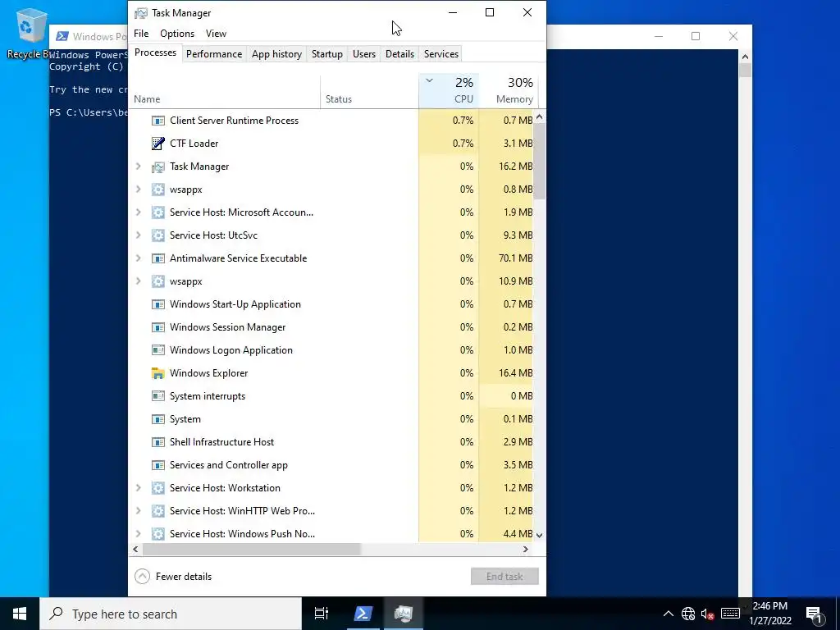Click the Windows Explorer folder icon
Screen dimensions: 840x630
click(157, 373)
